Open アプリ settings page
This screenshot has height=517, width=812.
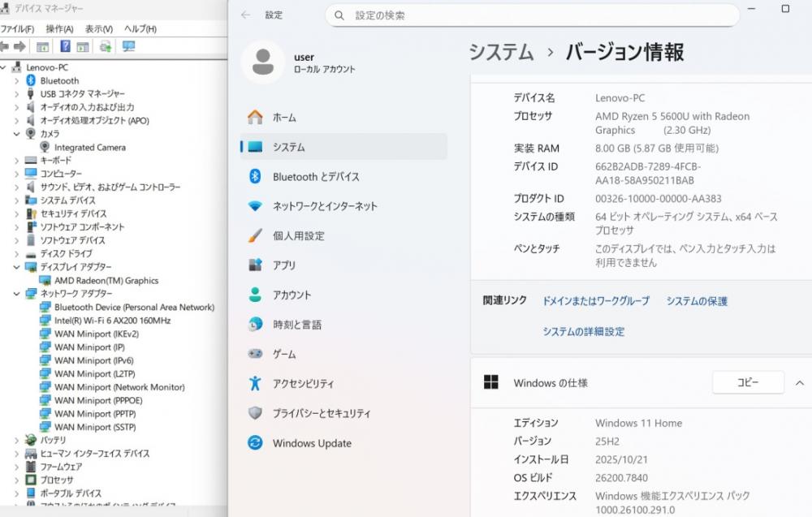coord(343,265)
